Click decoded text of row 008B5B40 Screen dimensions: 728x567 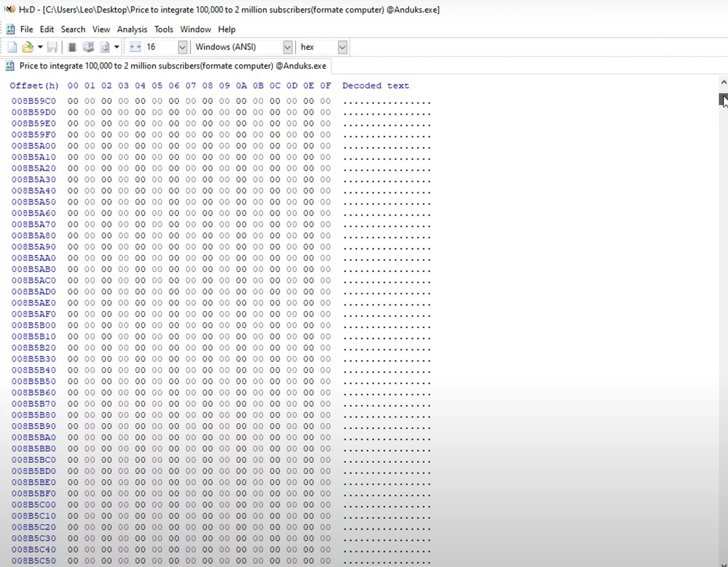point(387,370)
